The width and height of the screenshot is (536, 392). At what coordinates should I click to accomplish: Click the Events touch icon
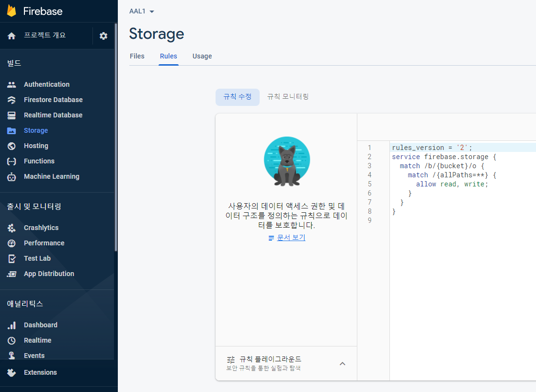pyautogui.click(x=11, y=356)
